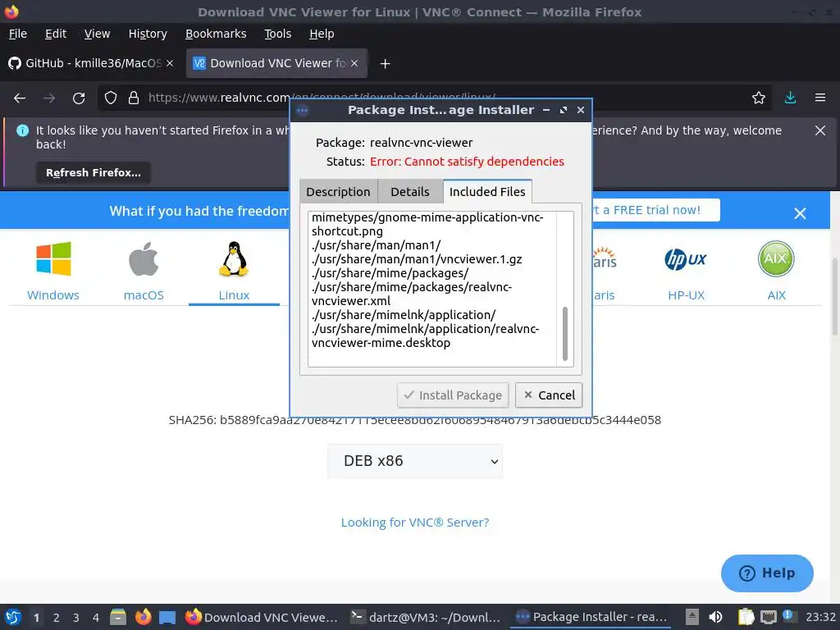Select the HP-UX platform logo
Image resolution: width=840 pixels, height=630 pixels.
click(686, 259)
